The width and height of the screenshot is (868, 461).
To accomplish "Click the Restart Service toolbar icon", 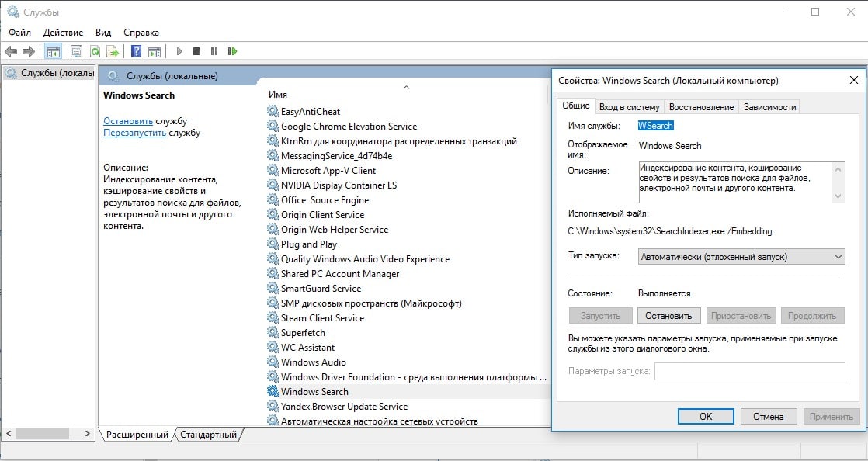I will point(232,52).
